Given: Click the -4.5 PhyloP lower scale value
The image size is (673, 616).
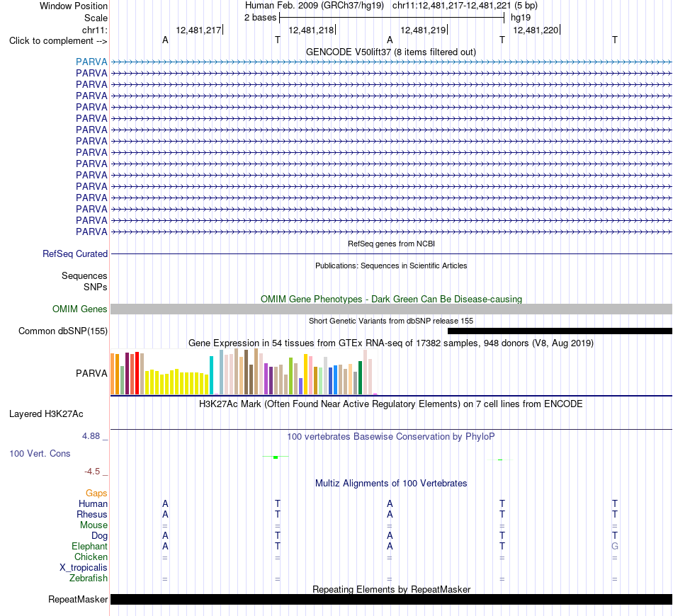Looking at the screenshot, I should coord(92,472).
